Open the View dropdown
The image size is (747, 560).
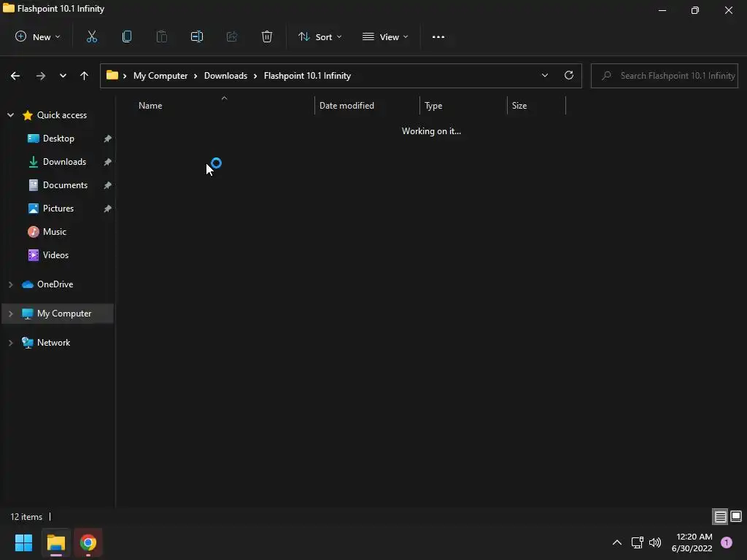[385, 36]
